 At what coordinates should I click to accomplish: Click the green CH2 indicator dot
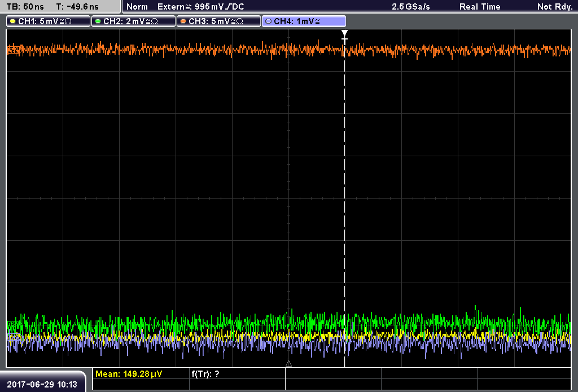point(98,21)
